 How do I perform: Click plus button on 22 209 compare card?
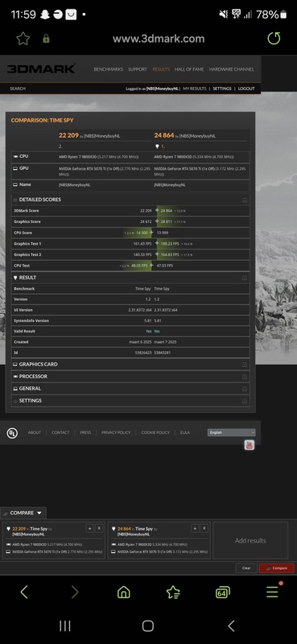pos(89,528)
